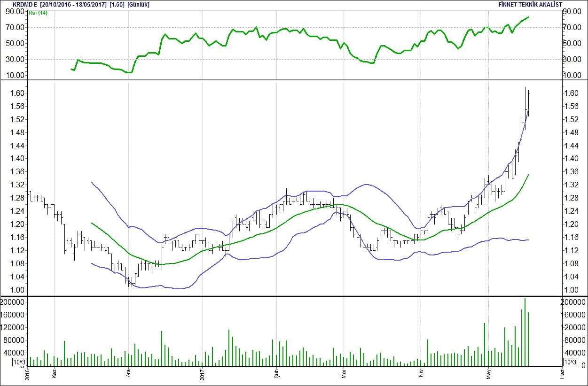Click the 10.00 RSI level on left axis

tap(16, 75)
